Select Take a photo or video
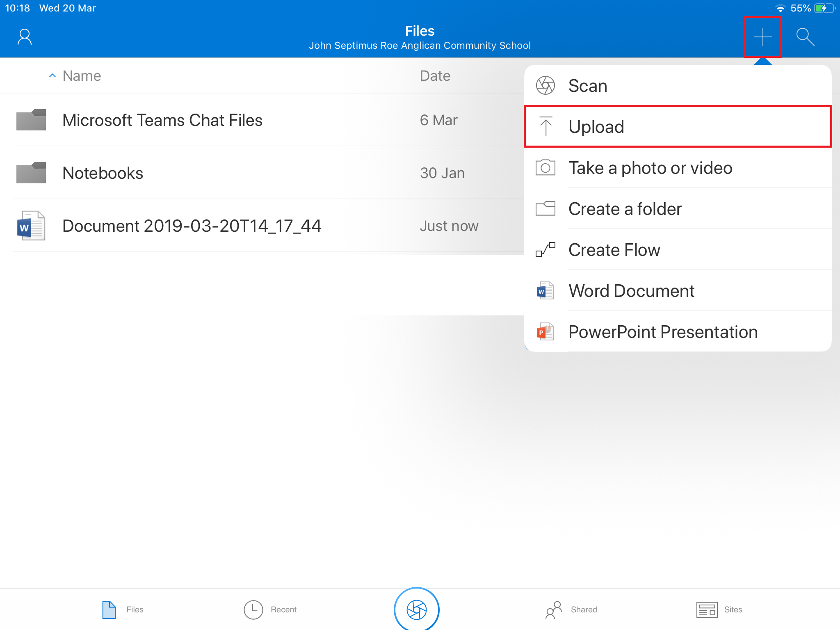 pyautogui.click(x=678, y=168)
